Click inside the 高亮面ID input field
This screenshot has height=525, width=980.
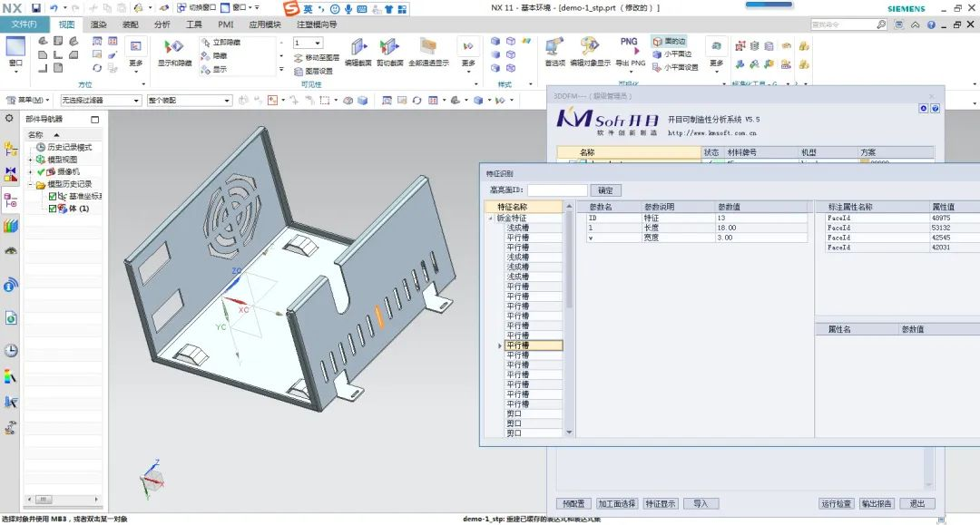558,190
